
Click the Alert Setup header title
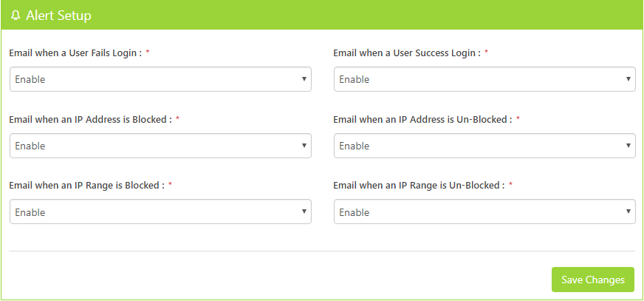pos(58,16)
